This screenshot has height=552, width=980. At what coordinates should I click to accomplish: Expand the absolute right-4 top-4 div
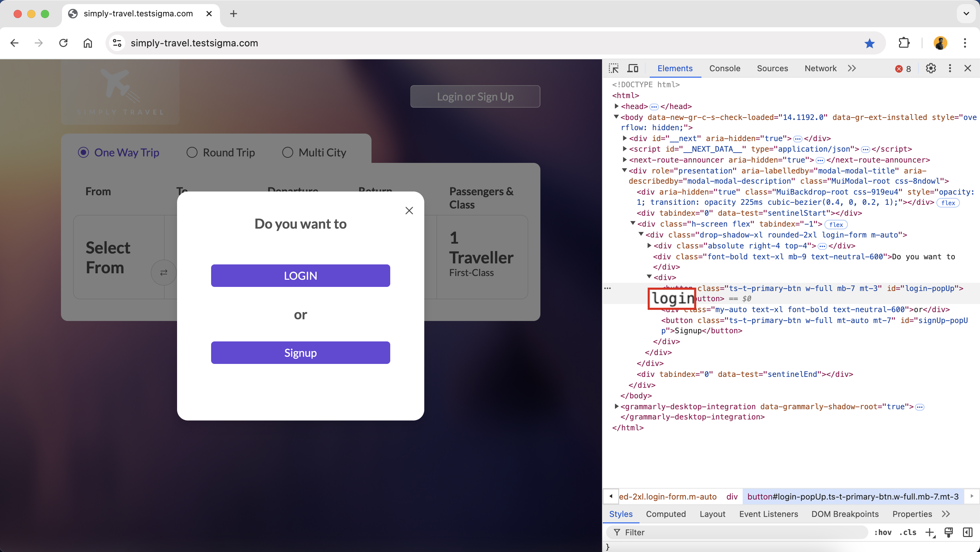[649, 246]
